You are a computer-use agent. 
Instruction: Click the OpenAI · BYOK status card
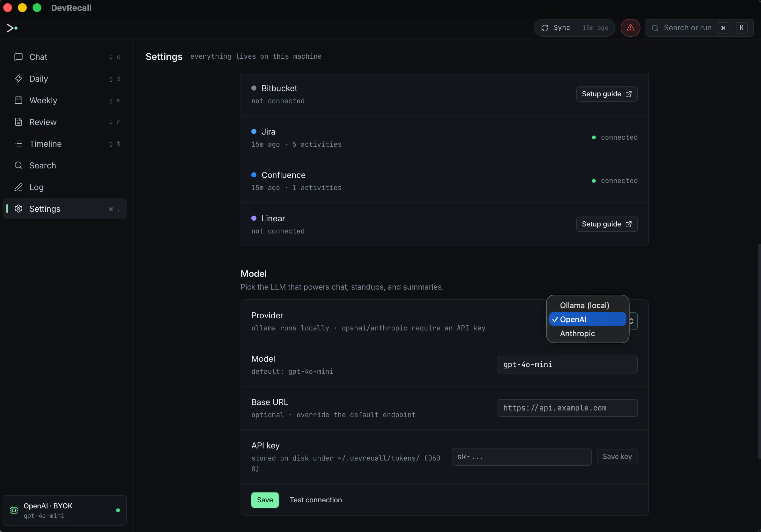click(65, 510)
